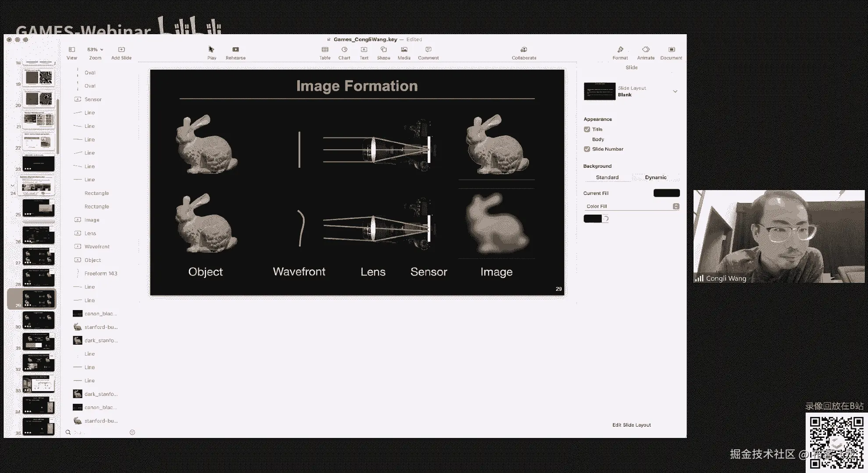Open the Animate inspector
The height and width of the screenshot is (473, 868).
click(x=645, y=49)
